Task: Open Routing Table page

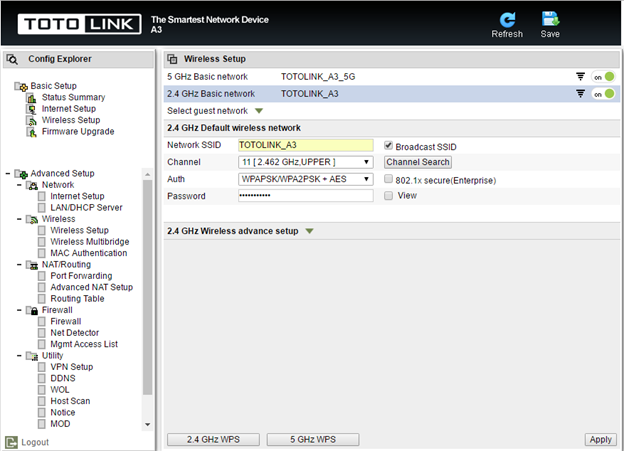Action: (x=77, y=299)
